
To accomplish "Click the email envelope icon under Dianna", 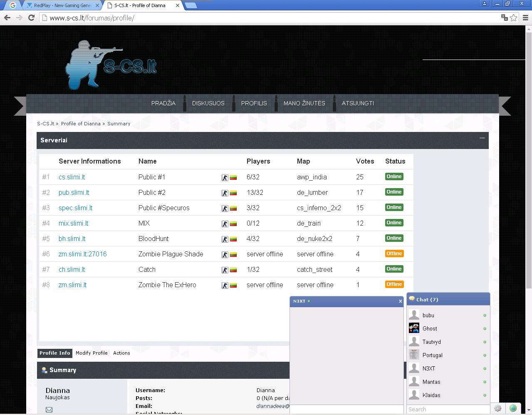I will pos(49,410).
